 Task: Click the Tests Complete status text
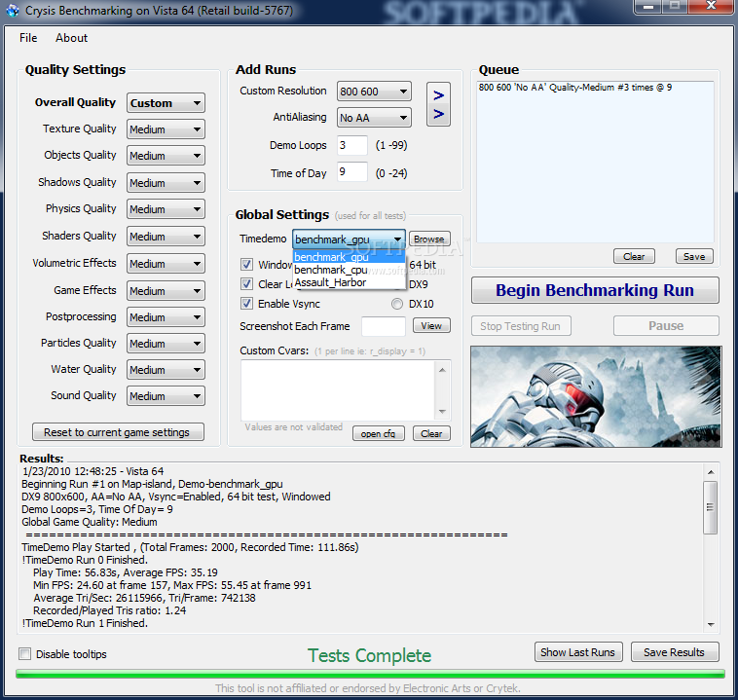click(369, 655)
